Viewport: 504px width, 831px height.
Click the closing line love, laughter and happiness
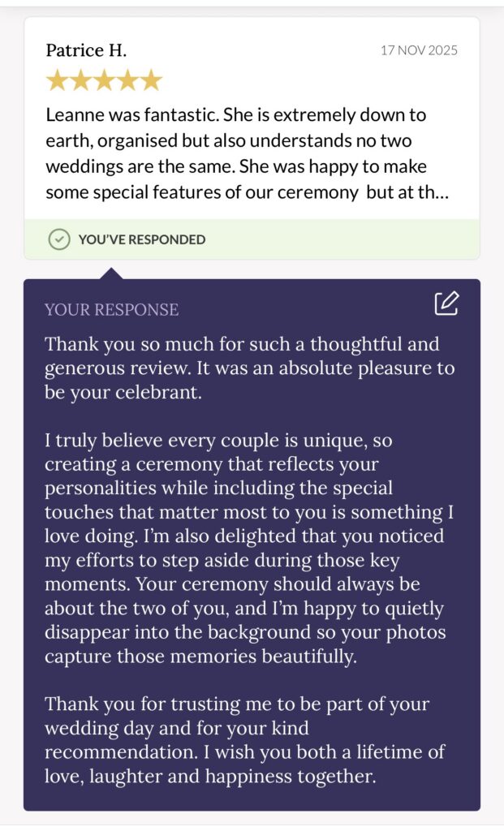coord(210,776)
